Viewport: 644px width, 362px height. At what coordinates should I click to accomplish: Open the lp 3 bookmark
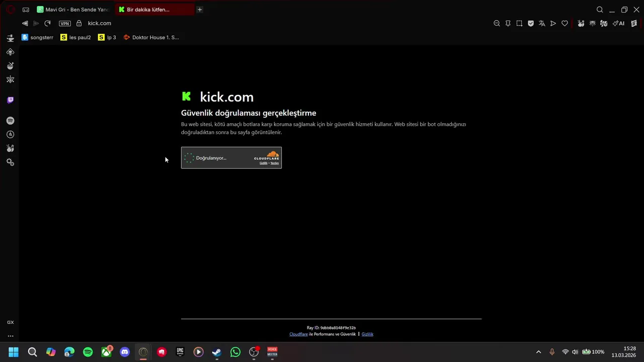coord(107,37)
